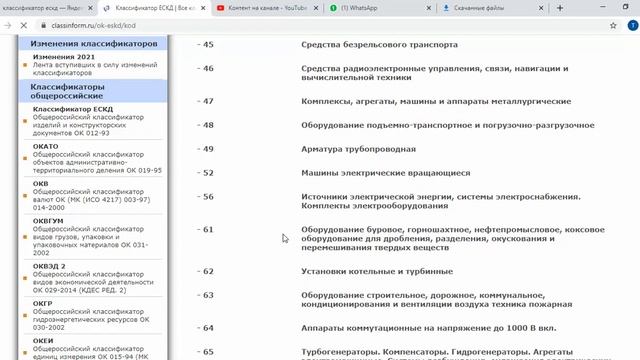Screen dimensions: 640x360
Task: Open code 45 Средства безрельсового транспорта
Action: (379, 44)
